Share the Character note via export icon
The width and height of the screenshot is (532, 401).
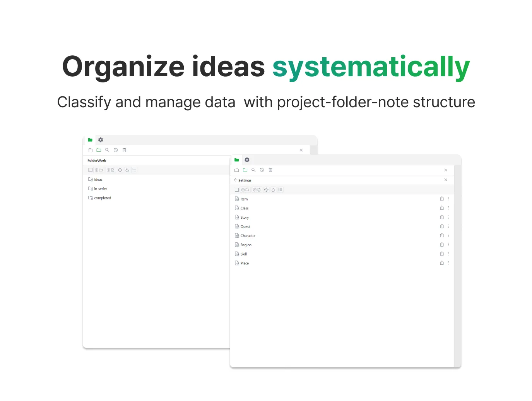(442, 235)
